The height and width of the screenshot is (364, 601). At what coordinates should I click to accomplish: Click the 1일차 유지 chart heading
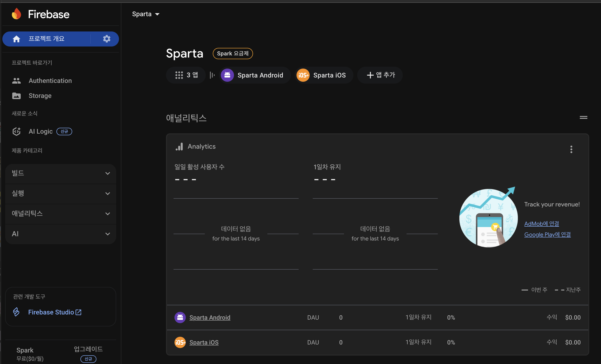327,167
